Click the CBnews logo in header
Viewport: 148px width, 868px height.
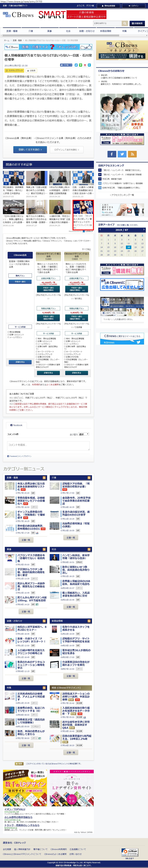pyautogui.click(x=18, y=15)
